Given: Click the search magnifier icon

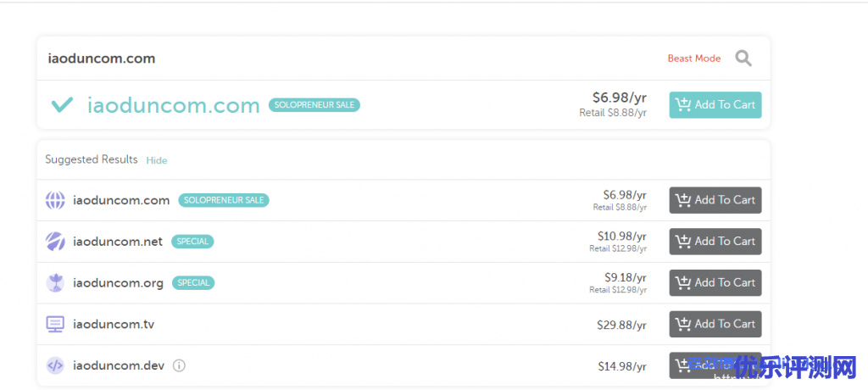Looking at the screenshot, I should click(743, 58).
